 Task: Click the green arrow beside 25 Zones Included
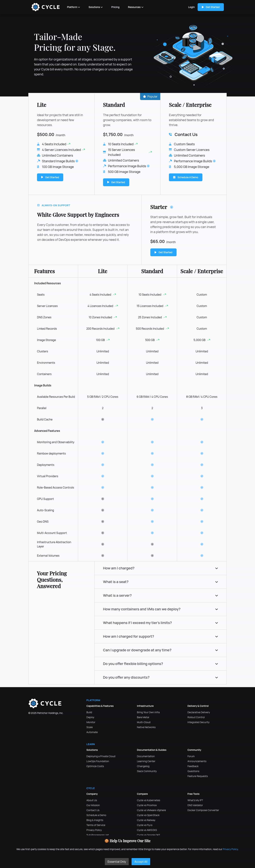tap(165, 317)
